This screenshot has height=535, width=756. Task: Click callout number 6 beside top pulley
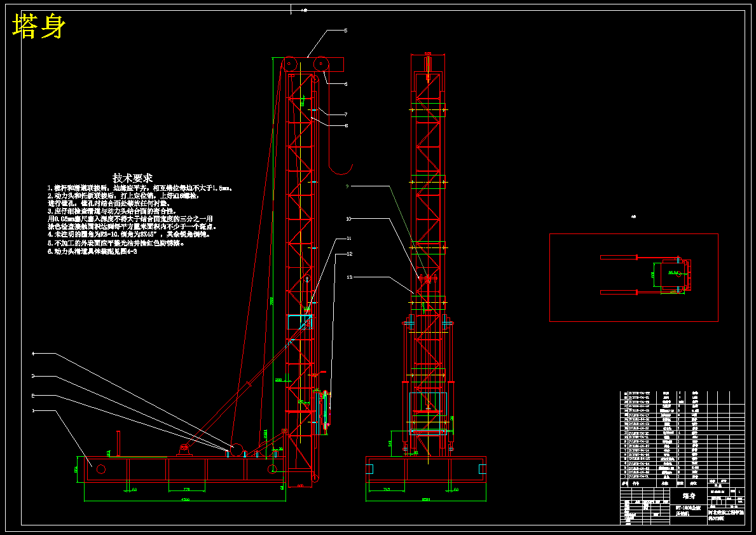tap(346, 84)
